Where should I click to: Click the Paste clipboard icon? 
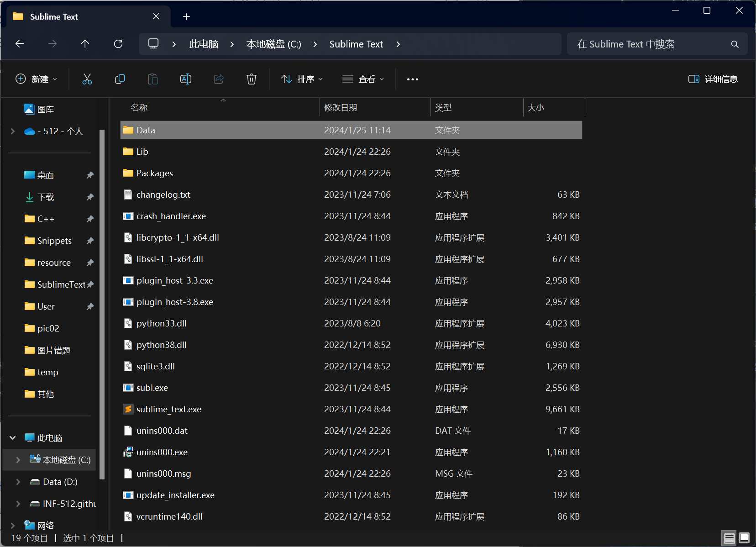click(x=153, y=79)
